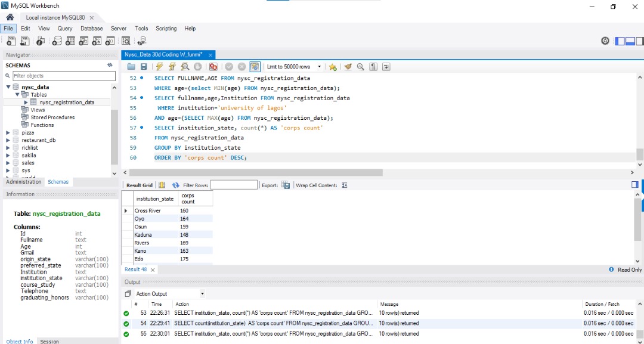Click the Result Grid button
644x344 pixels.
click(x=139, y=185)
